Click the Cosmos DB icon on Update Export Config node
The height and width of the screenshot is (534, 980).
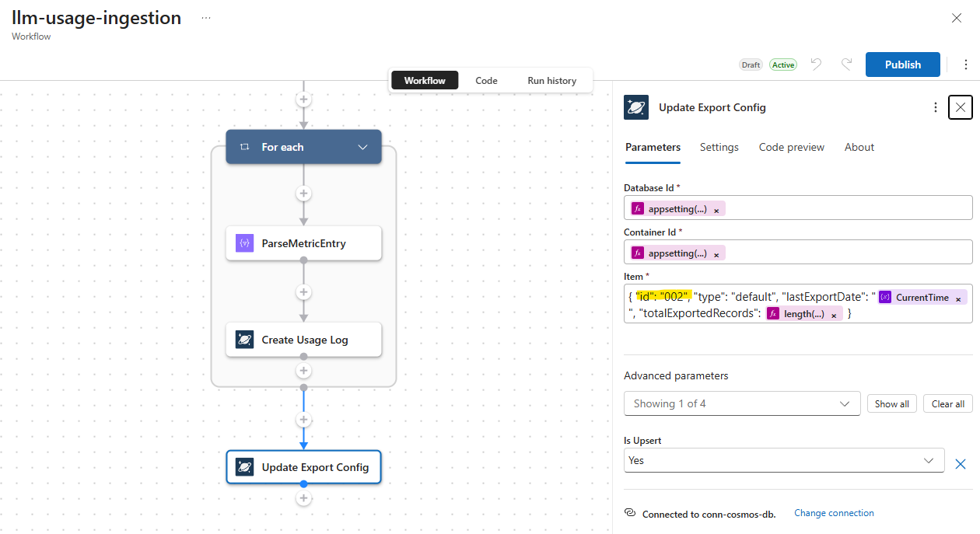(244, 467)
